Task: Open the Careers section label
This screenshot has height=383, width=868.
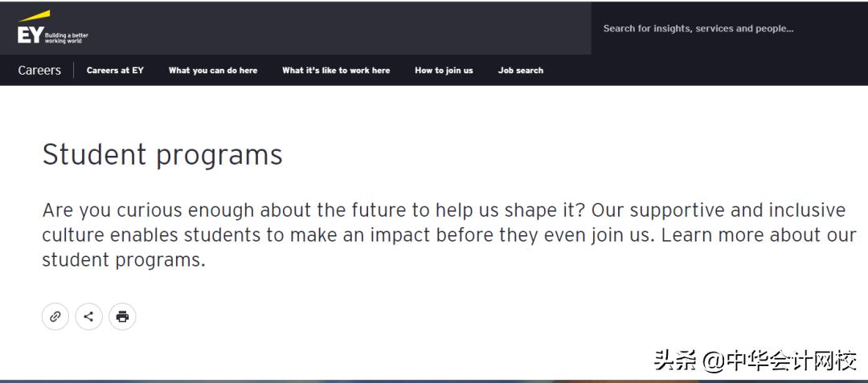Action: (39, 71)
